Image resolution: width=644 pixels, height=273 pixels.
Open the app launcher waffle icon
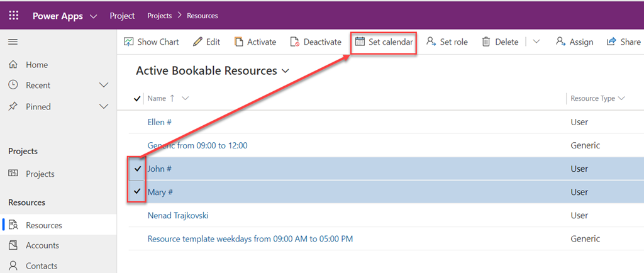pyautogui.click(x=14, y=16)
